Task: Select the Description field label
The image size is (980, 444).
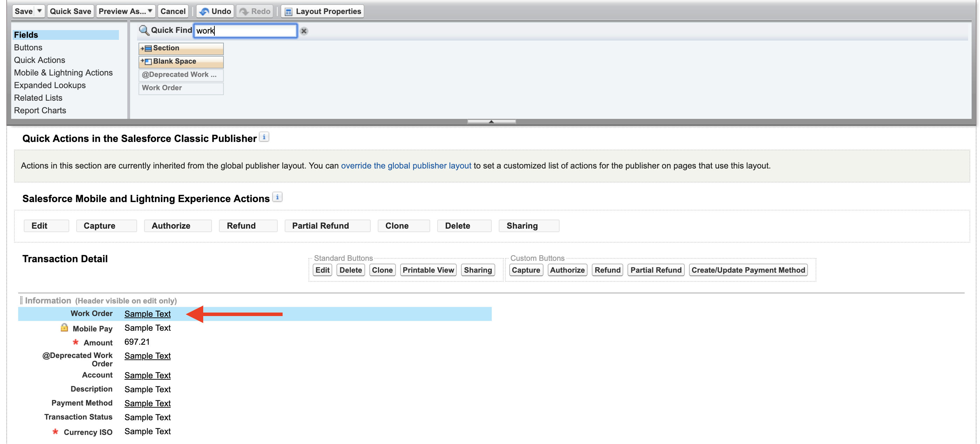Action: pos(91,389)
